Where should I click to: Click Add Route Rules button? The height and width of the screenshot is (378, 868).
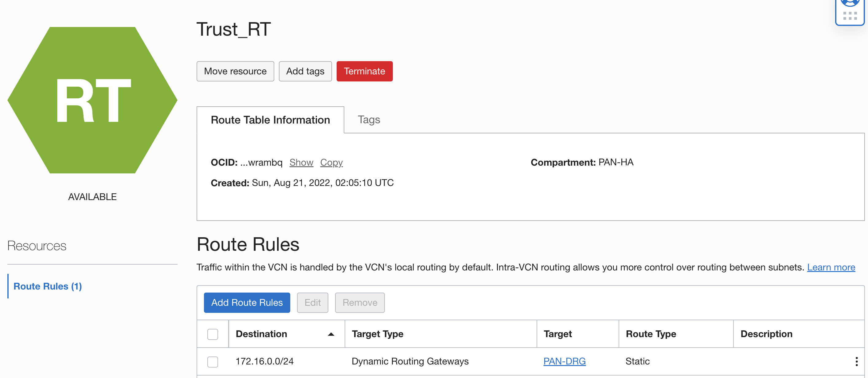click(247, 302)
